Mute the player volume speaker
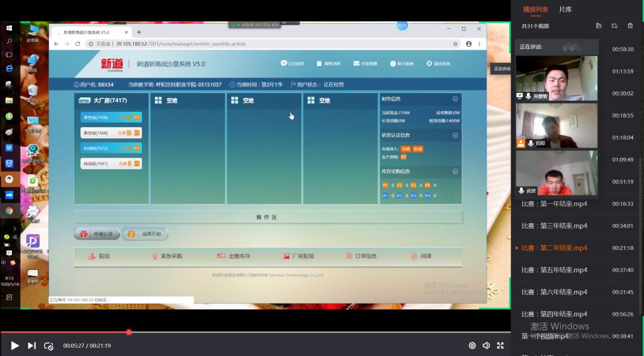This screenshot has width=644, height=356. pyautogui.click(x=486, y=345)
